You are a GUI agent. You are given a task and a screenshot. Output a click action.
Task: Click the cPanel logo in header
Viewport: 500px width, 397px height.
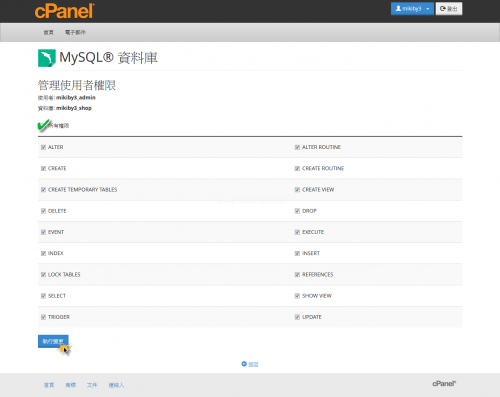(65, 11)
